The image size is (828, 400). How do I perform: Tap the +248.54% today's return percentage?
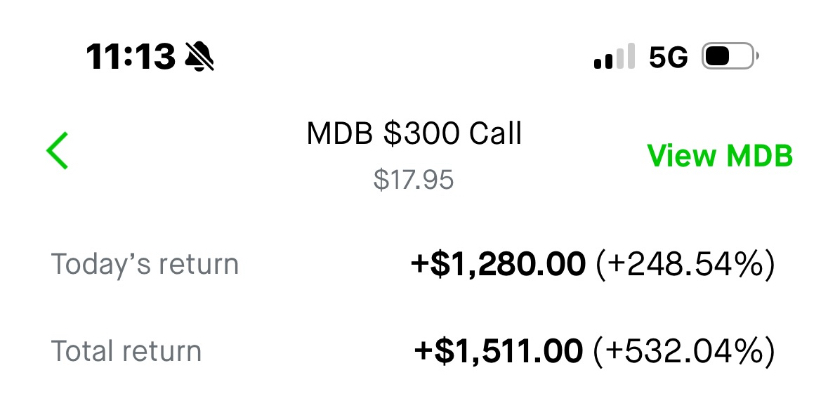coord(685,265)
